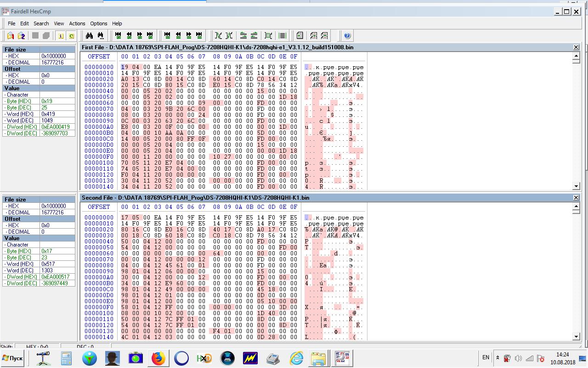
Task: Open Help via blue question mark icon
Action: (347, 35)
